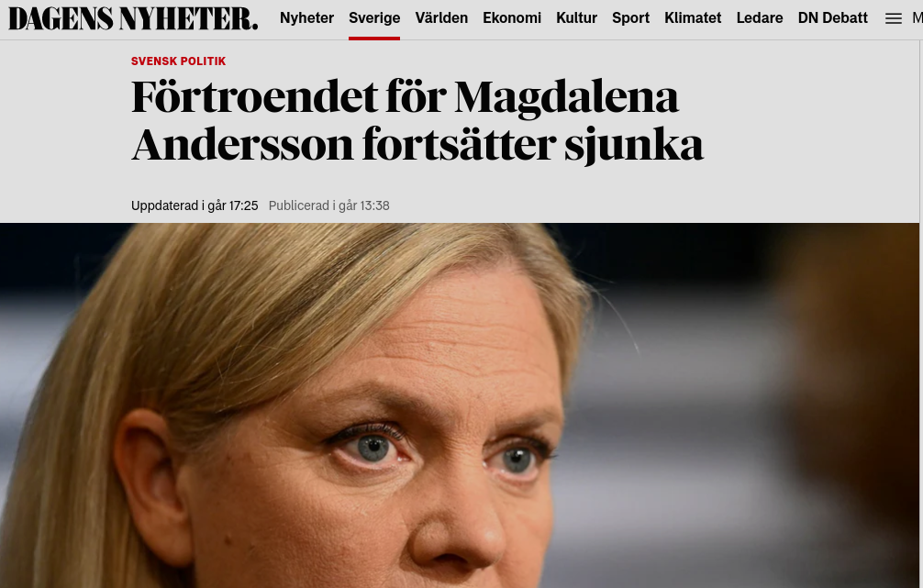Go to the Klimatet section
Viewport: 923px width, 588px height.
[x=693, y=18]
